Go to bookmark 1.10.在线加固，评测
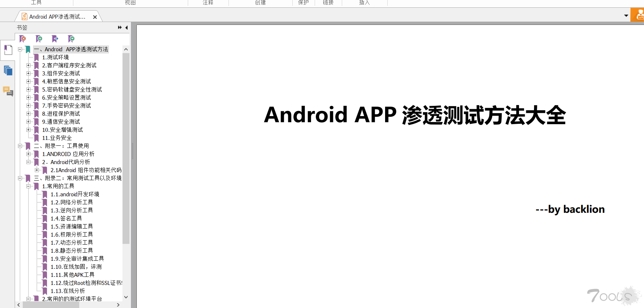644x308 pixels. (76, 267)
